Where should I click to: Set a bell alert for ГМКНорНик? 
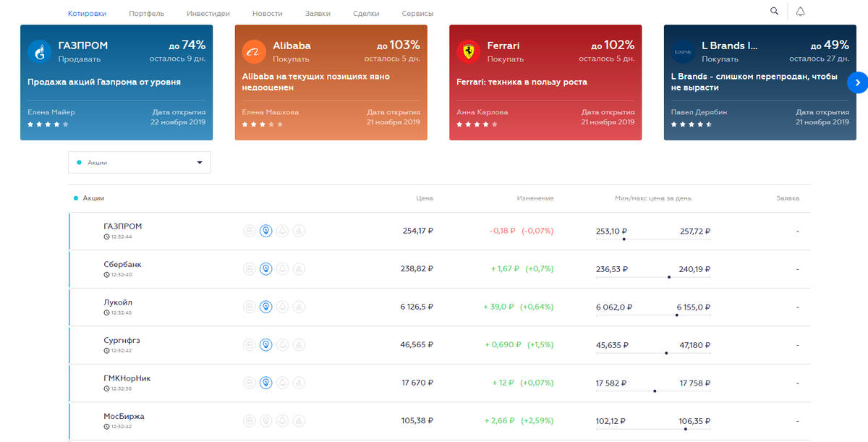click(282, 382)
